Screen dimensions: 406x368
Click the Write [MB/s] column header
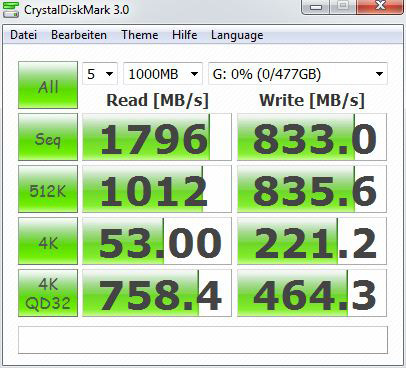(312, 100)
